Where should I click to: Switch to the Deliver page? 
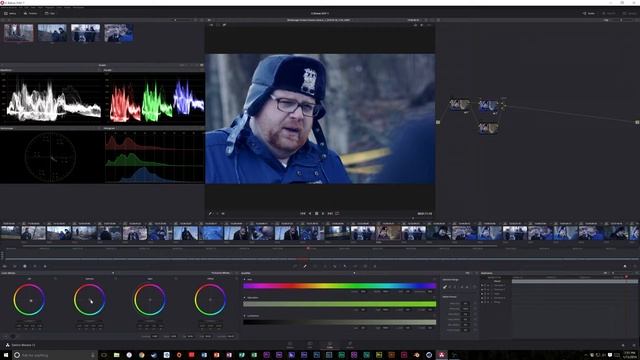(x=350, y=345)
